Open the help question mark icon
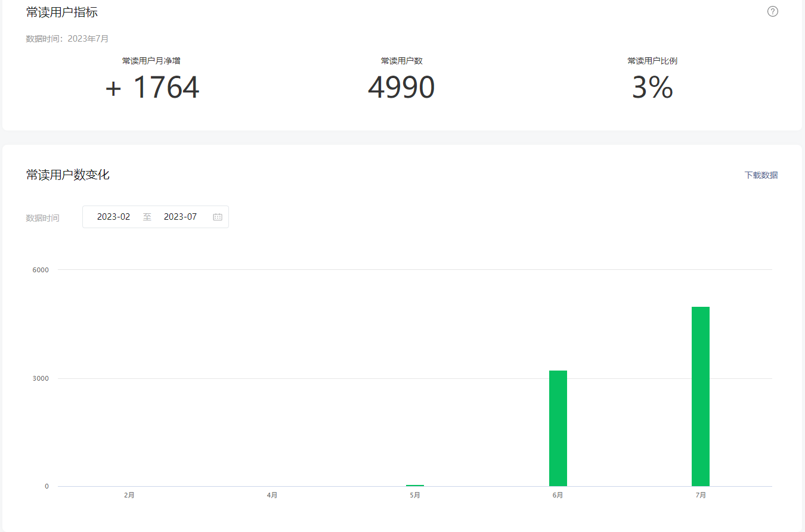Screen dimensions: 805x532 click(773, 11)
